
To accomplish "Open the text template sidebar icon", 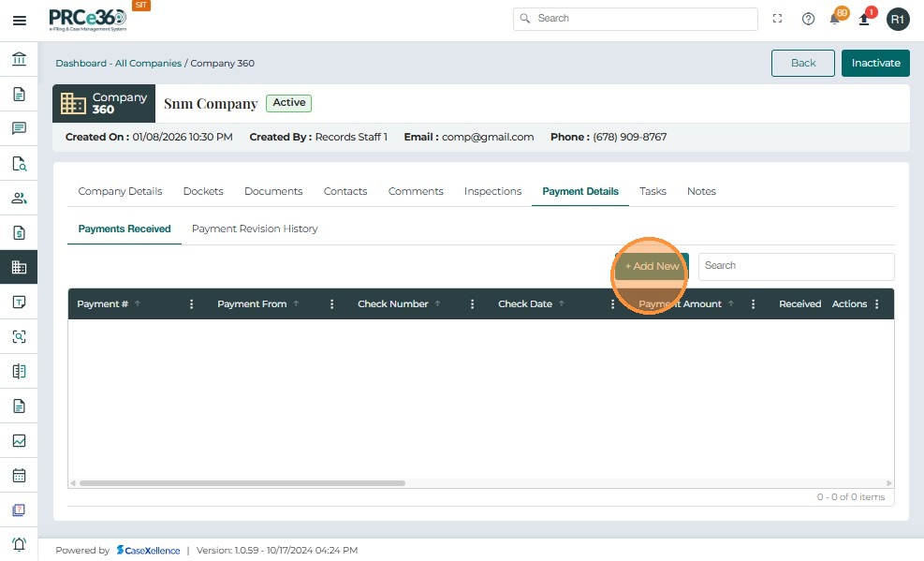I will tap(19, 302).
